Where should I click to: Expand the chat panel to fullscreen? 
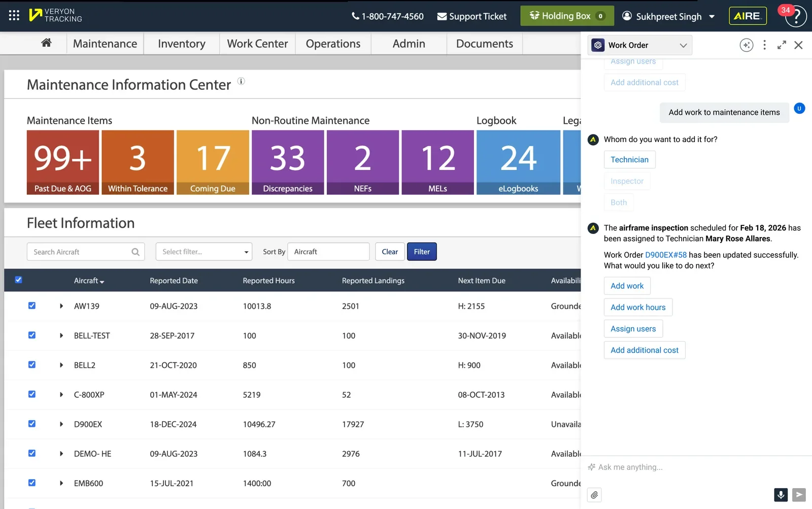[782, 45]
